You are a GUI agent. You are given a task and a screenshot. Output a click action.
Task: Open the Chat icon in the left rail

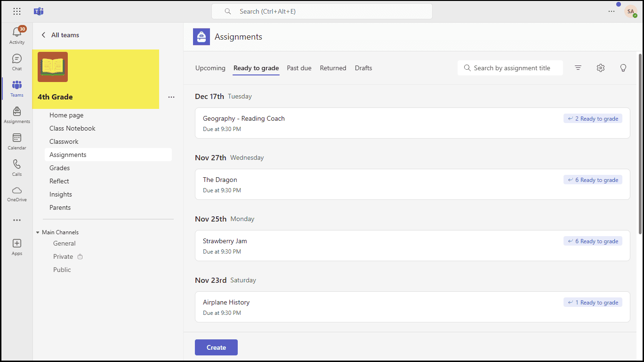tap(16, 60)
